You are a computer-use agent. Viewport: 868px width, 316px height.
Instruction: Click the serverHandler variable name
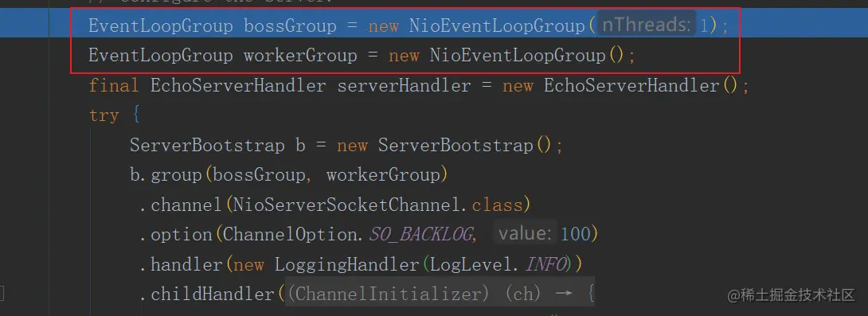click(x=404, y=86)
